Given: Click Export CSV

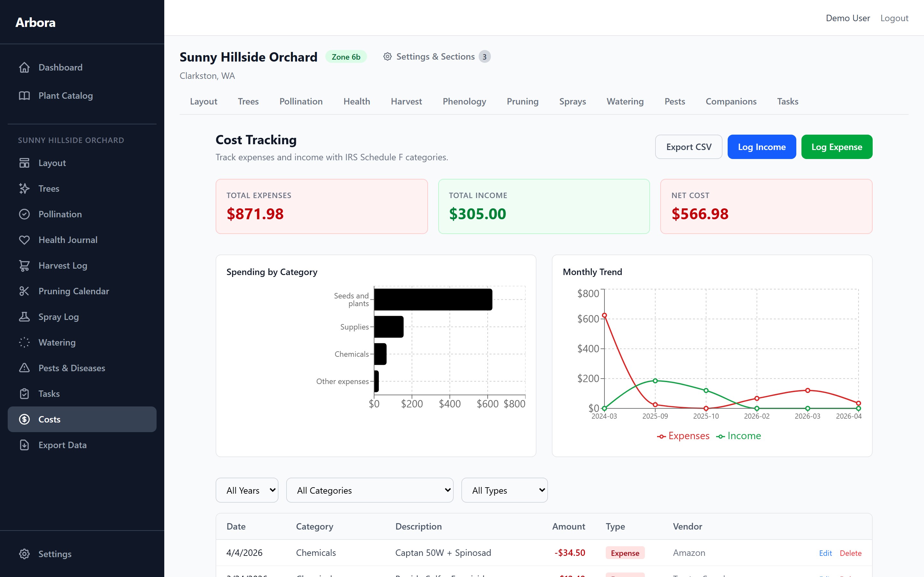Looking at the screenshot, I should [689, 146].
